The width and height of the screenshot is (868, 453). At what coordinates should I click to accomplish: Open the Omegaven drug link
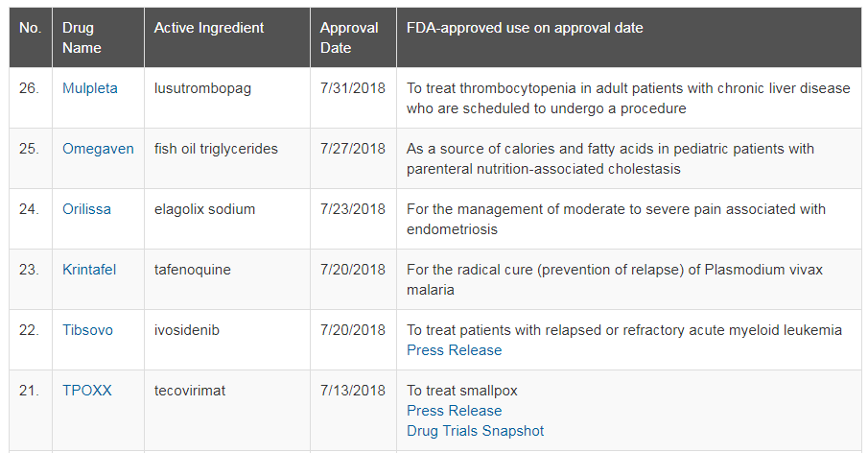(x=98, y=149)
